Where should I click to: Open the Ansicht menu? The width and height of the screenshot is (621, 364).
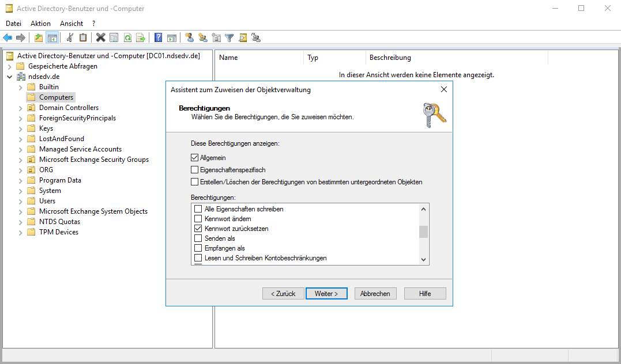pos(71,24)
